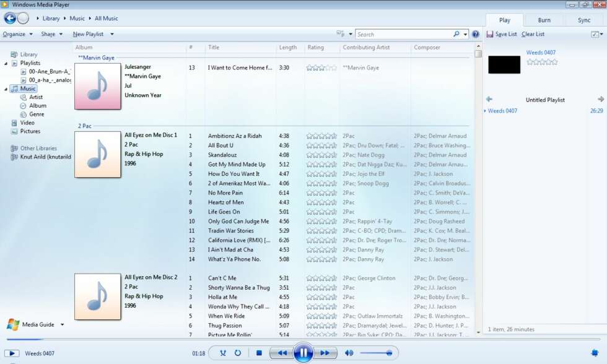Viewport: 607px width, 364px height.
Task: Click the seek progress bar
Action: click(x=303, y=339)
